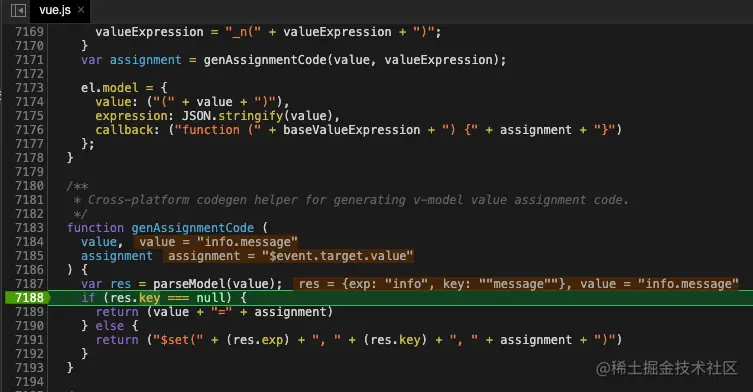Click the else keyword on line 7190
This screenshot has width=753, height=392.
coord(109,326)
